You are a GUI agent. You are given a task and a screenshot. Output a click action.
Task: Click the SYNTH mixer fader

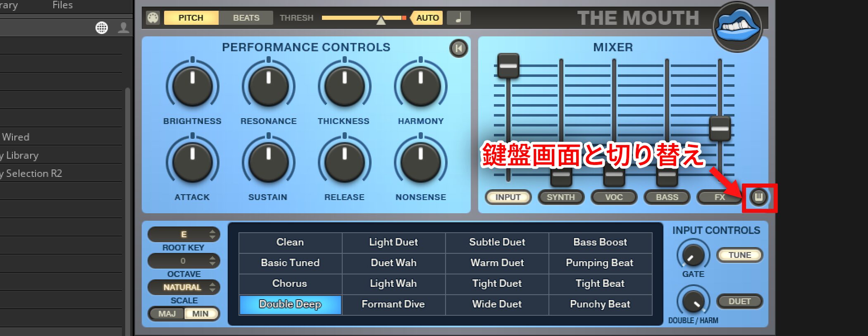click(x=561, y=176)
